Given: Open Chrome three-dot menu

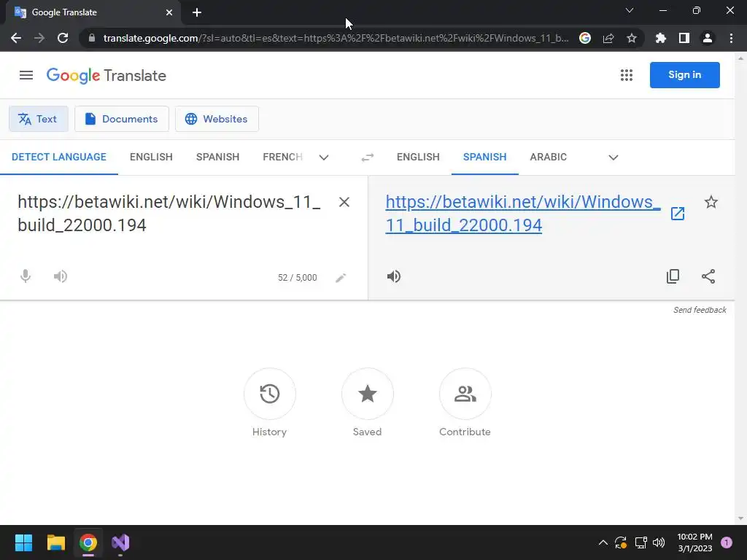Looking at the screenshot, I should pos(731,38).
